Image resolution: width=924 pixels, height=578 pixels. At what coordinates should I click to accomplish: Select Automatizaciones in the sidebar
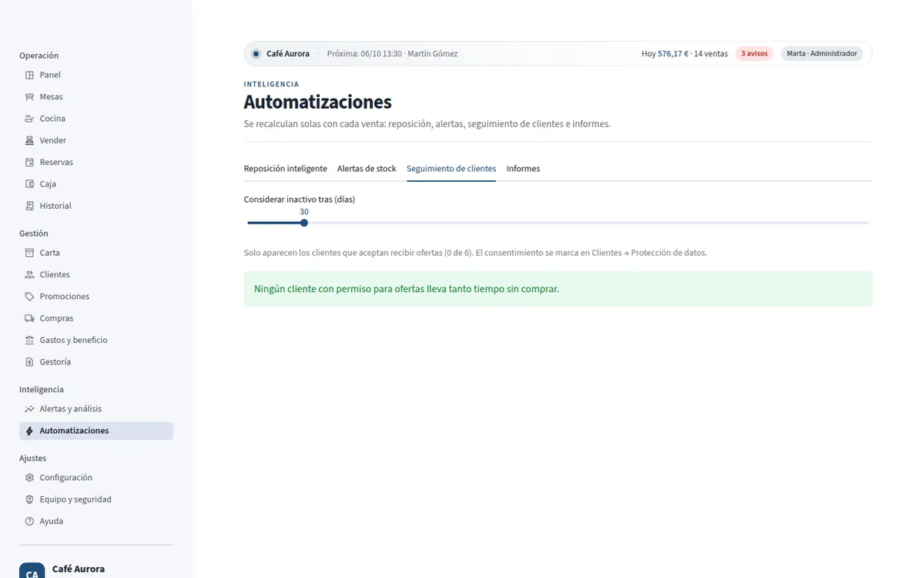point(96,431)
